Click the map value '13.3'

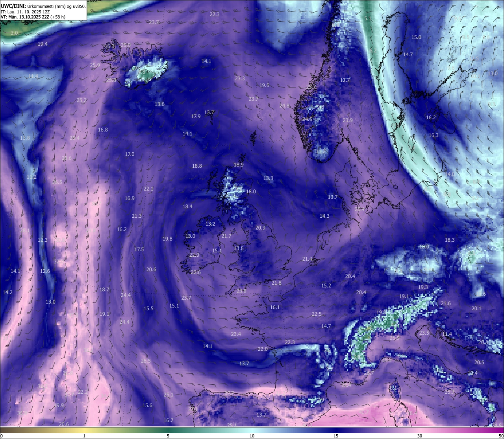pos(268,178)
